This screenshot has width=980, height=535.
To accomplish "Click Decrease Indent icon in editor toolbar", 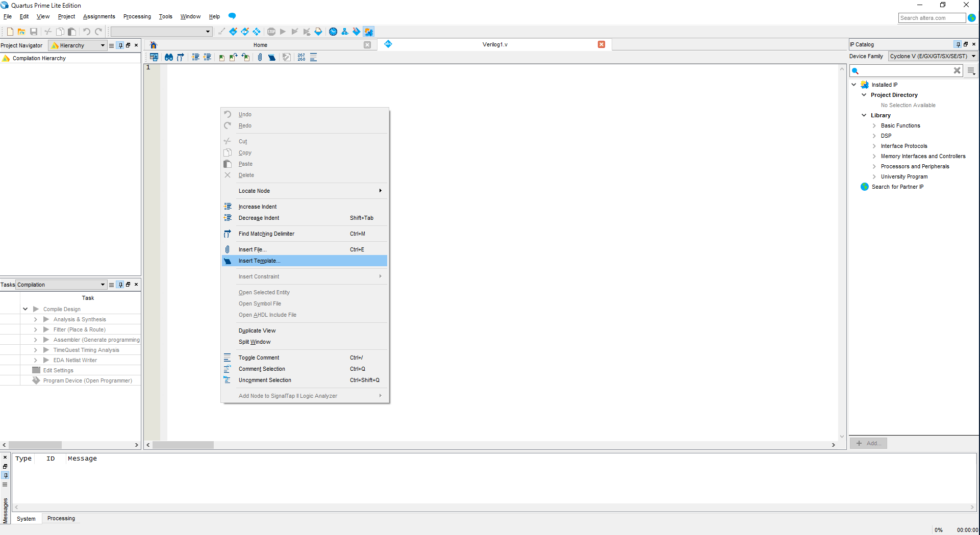I will [207, 57].
